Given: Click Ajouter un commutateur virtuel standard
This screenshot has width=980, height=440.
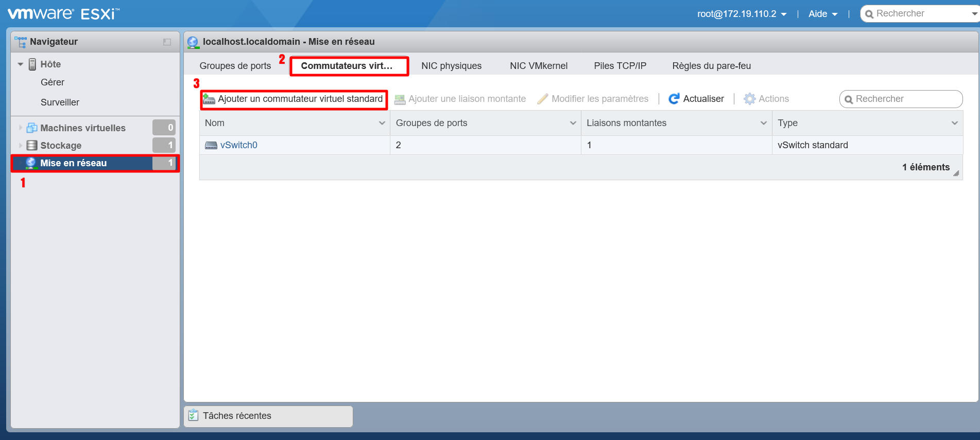Looking at the screenshot, I should [x=300, y=99].
